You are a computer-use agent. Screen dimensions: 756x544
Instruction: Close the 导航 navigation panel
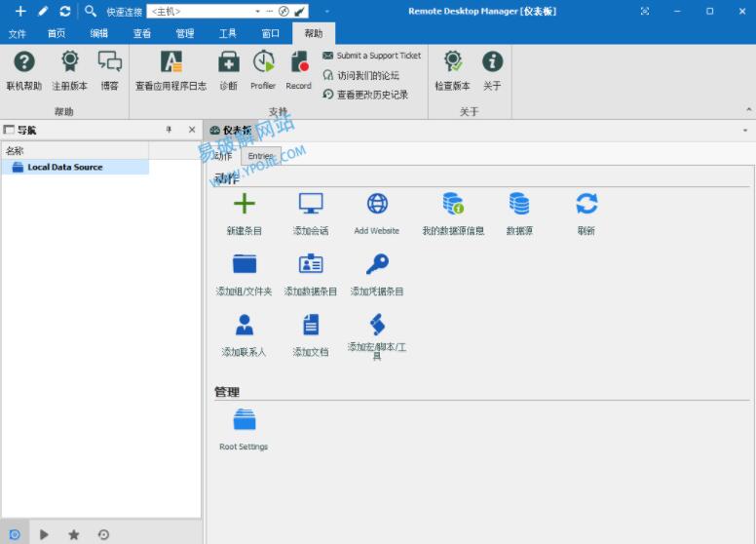(x=192, y=130)
